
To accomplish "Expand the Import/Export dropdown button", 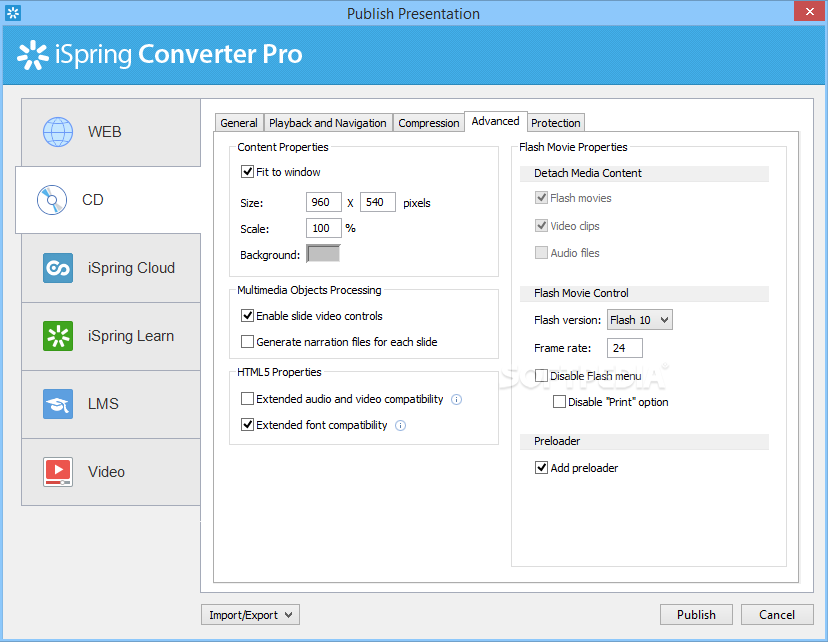I will (250, 615).
